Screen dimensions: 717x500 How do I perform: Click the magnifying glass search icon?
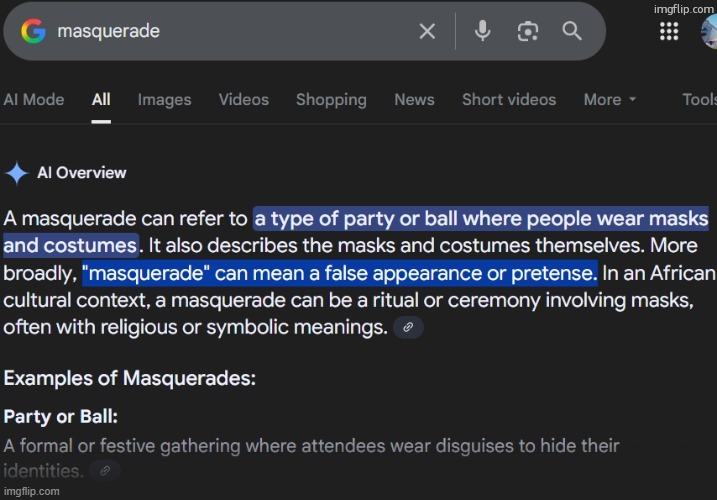572,31
